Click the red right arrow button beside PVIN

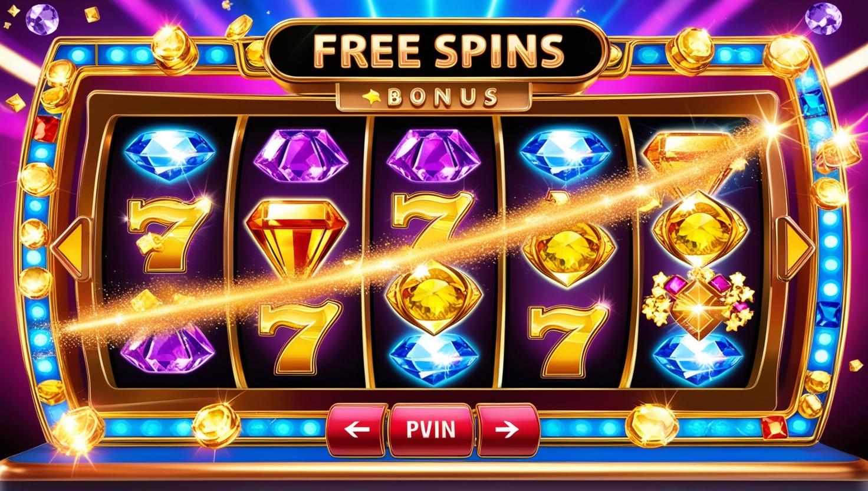tap(507, 429)
